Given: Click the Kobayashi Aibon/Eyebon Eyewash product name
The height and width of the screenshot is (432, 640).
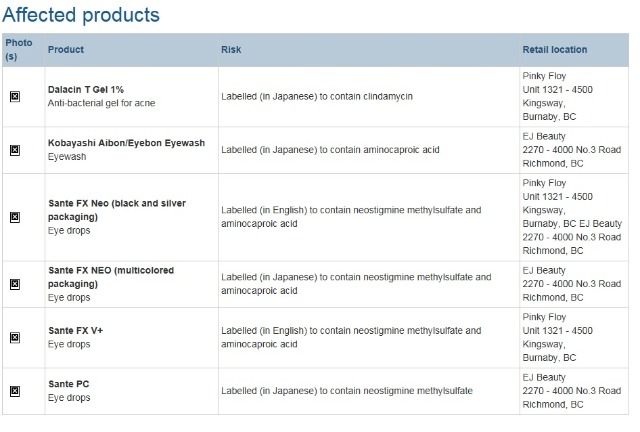Looking at the screenshot, I should [x=126, y=143].
